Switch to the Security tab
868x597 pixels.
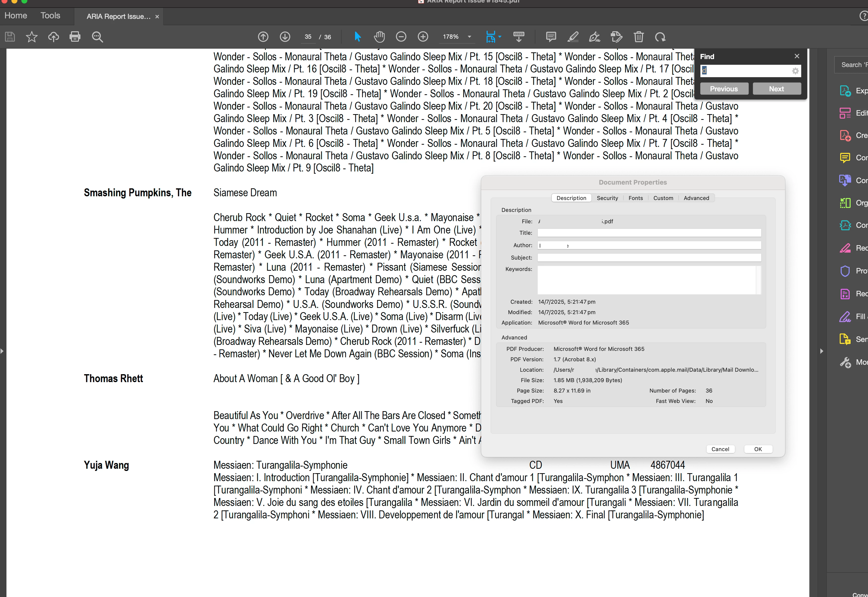pyautogui.click(x=607, y=198)
